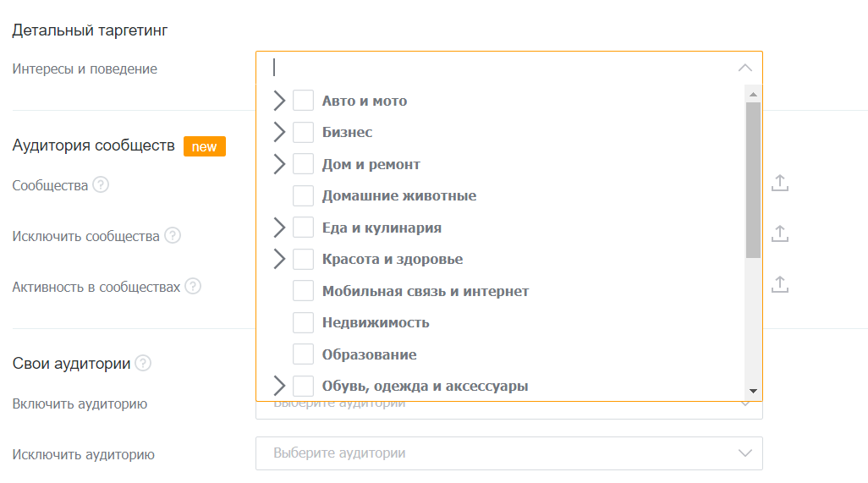Open the Исключить аудиторию dropdown
The height and width of the screenshot is (483, 868).
click(x=509, y=453)
